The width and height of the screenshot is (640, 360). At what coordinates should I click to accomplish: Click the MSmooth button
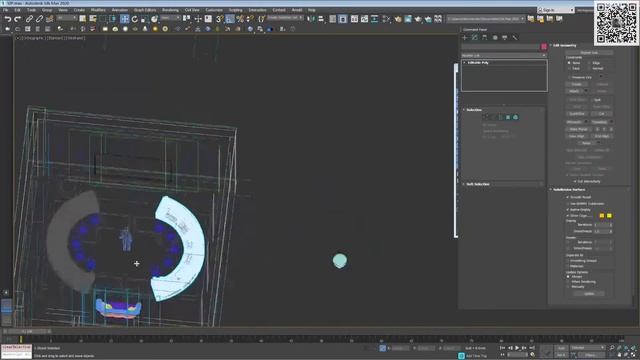click(574, 122)
